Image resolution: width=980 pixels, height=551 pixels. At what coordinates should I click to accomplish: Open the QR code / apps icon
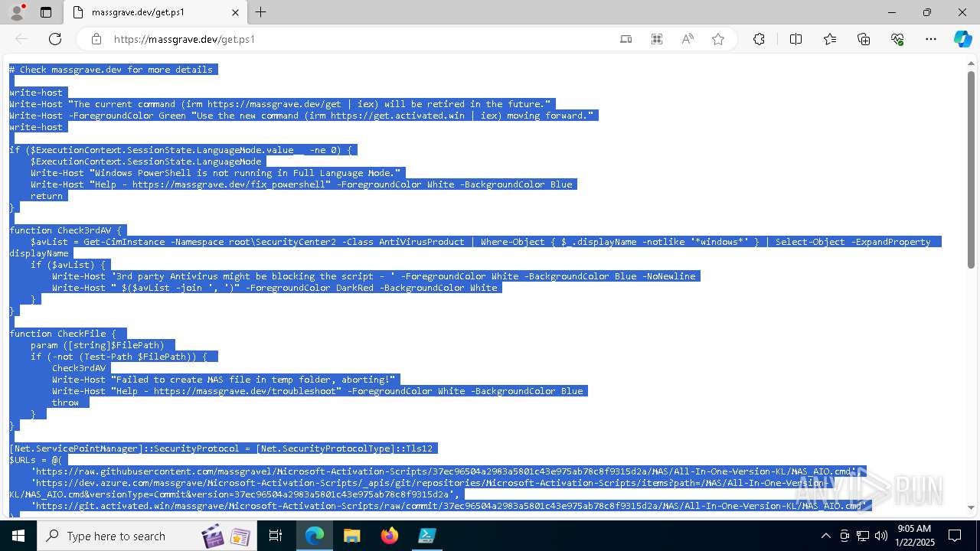657,39
